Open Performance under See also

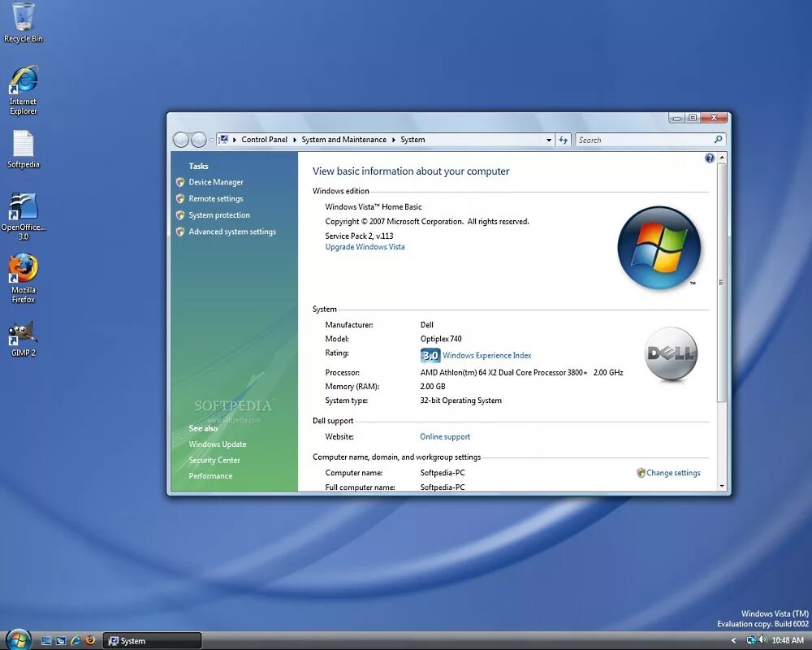210,476
